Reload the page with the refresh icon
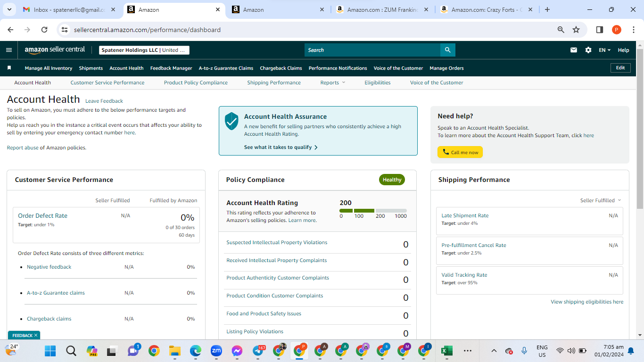 (44, 30)
